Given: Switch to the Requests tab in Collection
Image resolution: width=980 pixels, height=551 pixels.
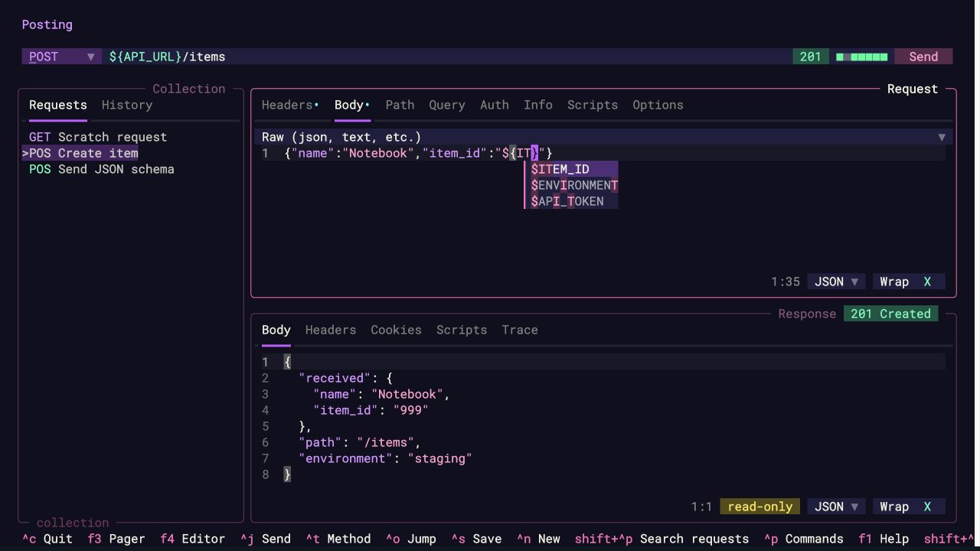Looking at the screenshot, I should click(x=58, y=105).
